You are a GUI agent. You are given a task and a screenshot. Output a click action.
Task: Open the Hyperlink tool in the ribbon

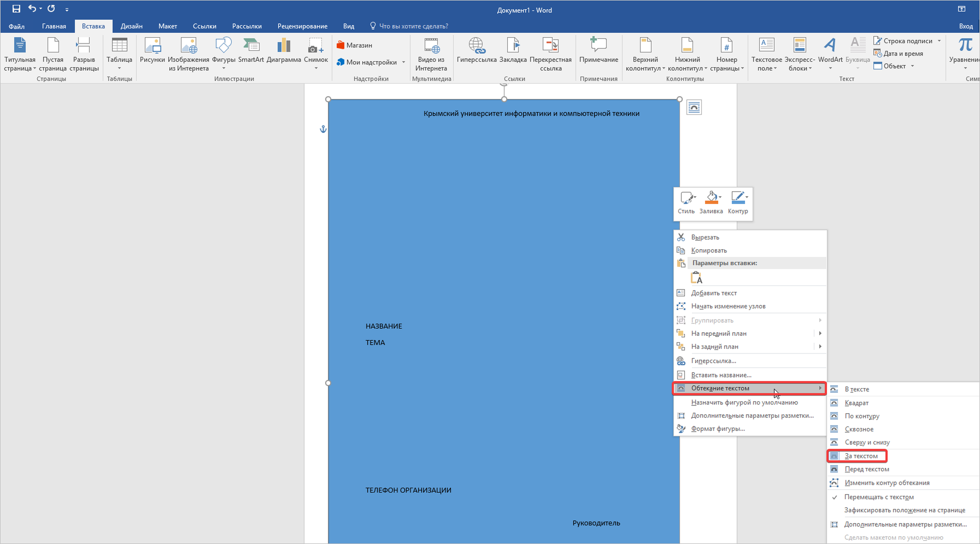pos(476,46)
